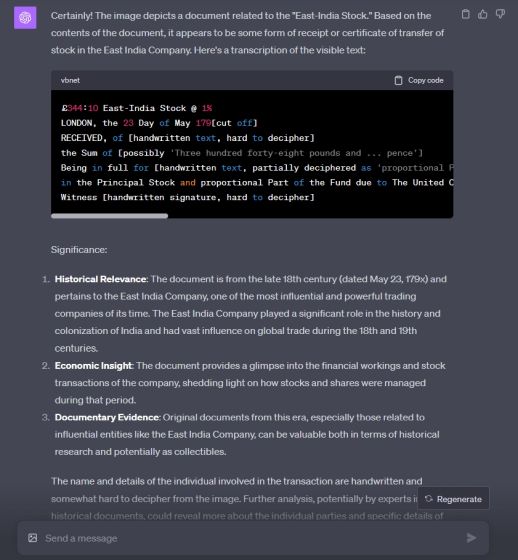Give the response a thumbs down
The height and width of the screenshot is (560, 518).
click(x=500, y=14)
